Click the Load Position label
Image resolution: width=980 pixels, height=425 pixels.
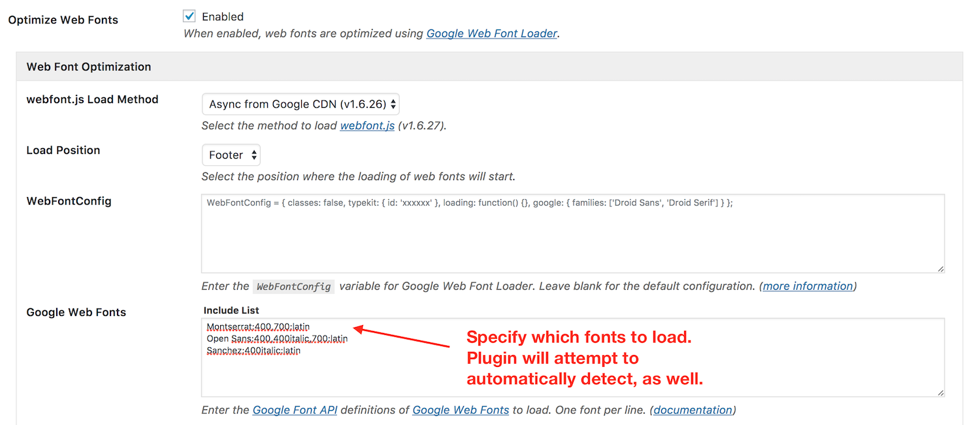63,150
